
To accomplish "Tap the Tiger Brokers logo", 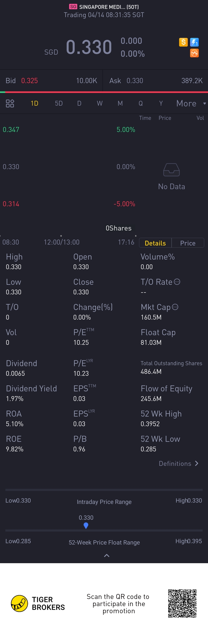I will coord(19,603).
